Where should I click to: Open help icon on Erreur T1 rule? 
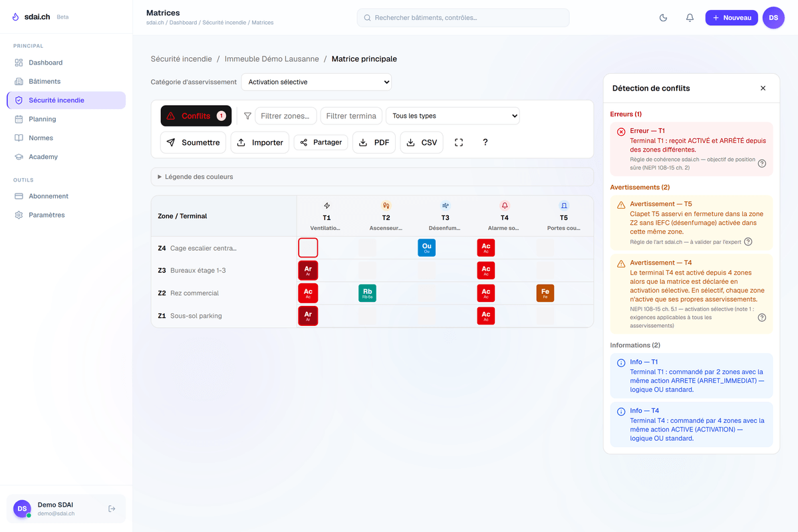click(x=762, y=164)
